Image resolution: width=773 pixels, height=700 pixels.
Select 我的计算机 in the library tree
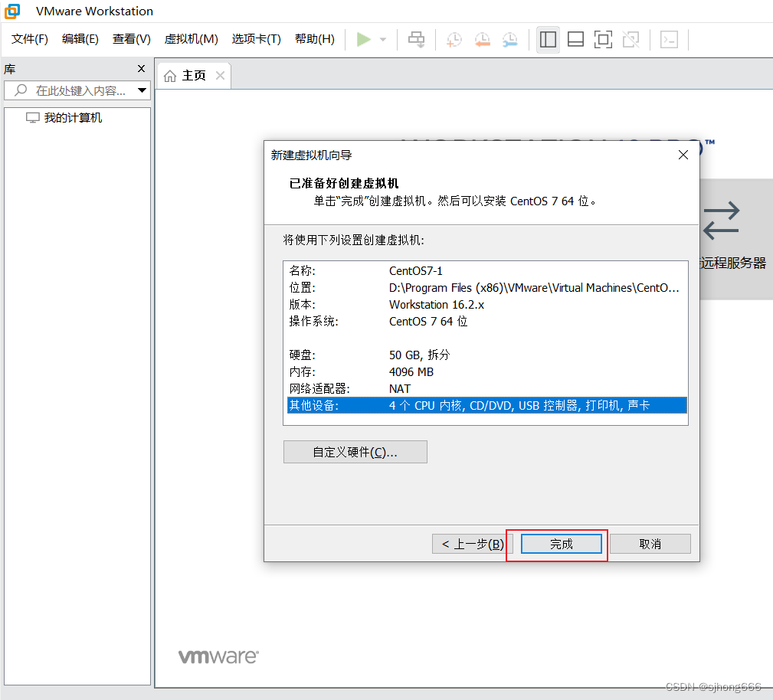tap(73, 118)
